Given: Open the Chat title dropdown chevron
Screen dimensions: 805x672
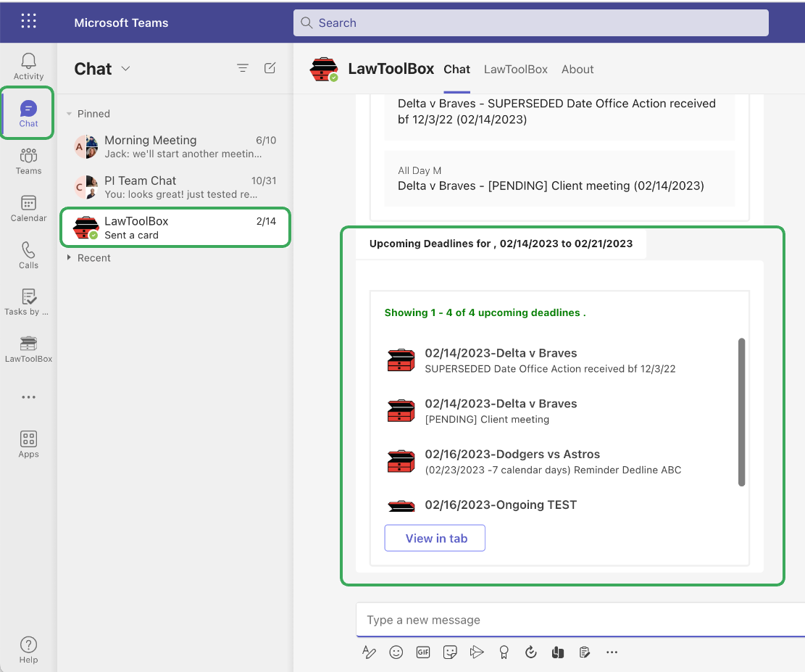Looking at the screenshot, I should (x=126, y=68).
